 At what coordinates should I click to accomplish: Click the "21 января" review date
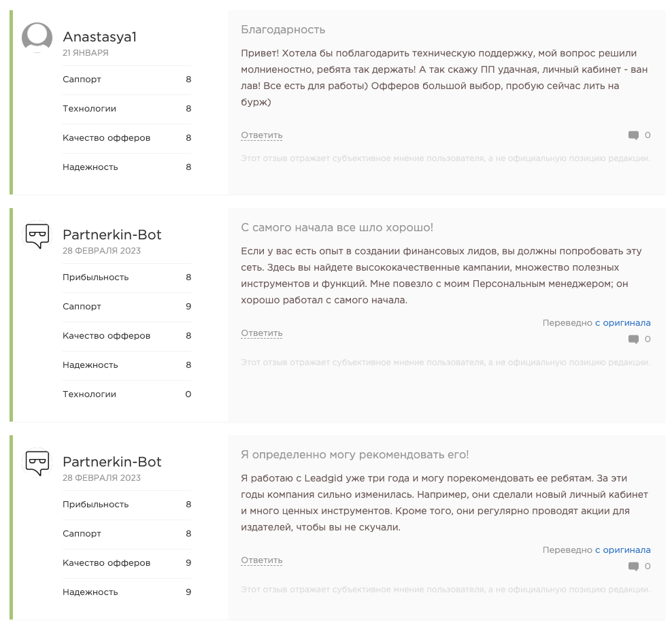(x=85, y=52)
